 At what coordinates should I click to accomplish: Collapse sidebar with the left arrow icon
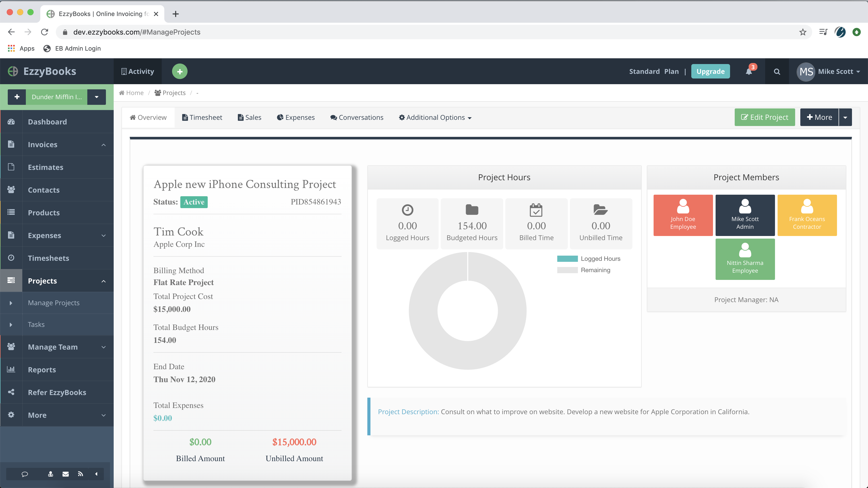96,474
